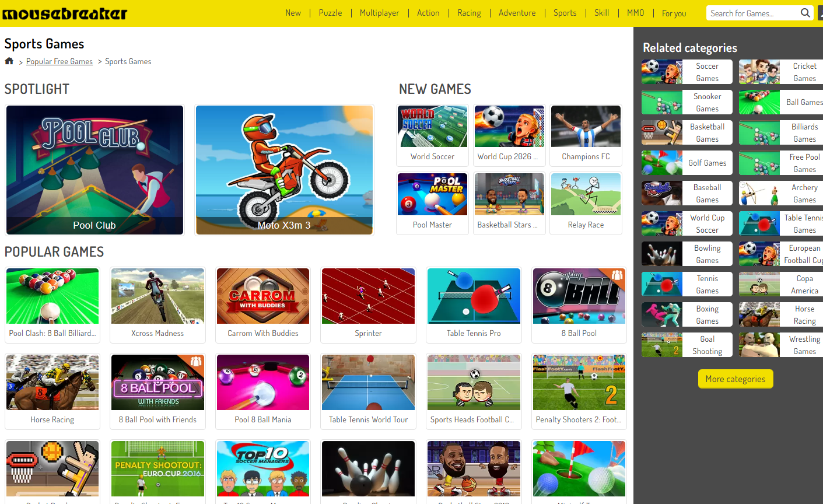
Task: Open the Boxing Games category icon
Action: click(x=662, y=315)
